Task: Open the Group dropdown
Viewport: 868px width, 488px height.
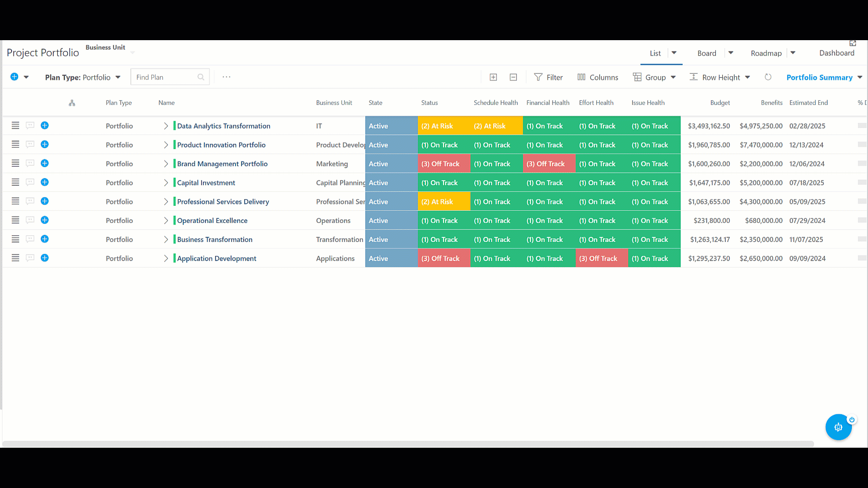Action: (x=655, y=77)
